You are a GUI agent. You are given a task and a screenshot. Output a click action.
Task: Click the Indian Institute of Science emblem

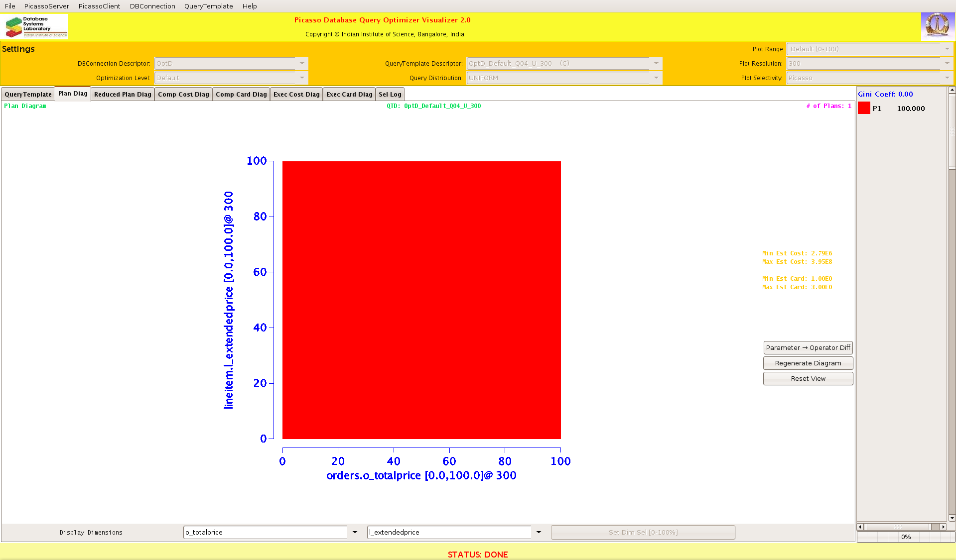[937, 26]
